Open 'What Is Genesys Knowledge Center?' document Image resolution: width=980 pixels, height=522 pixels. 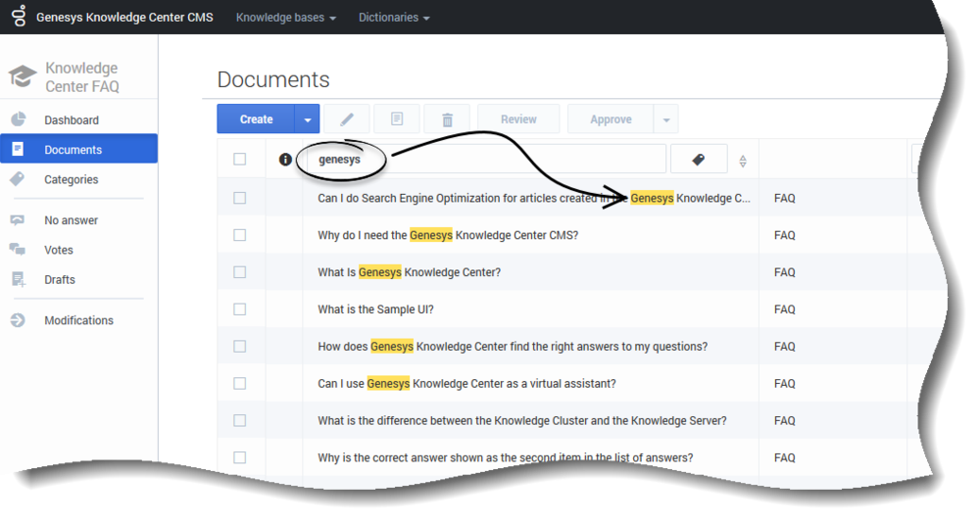point(410,272)
